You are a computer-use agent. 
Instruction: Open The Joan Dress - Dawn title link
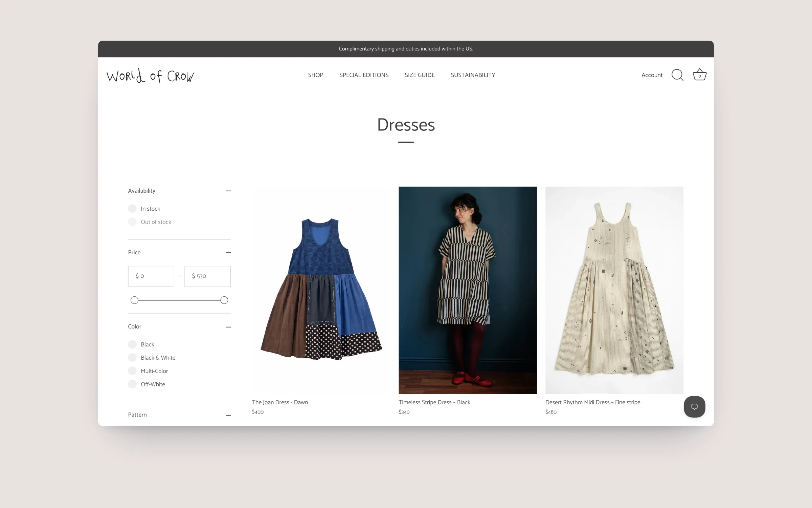(x=280, y=402)
